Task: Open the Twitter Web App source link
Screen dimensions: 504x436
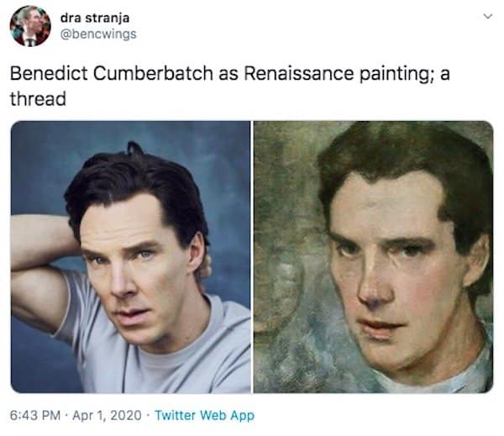Action: point(204,415)
